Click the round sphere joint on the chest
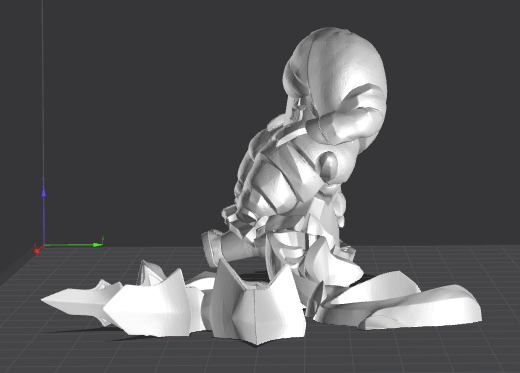 tap(327, 165)
